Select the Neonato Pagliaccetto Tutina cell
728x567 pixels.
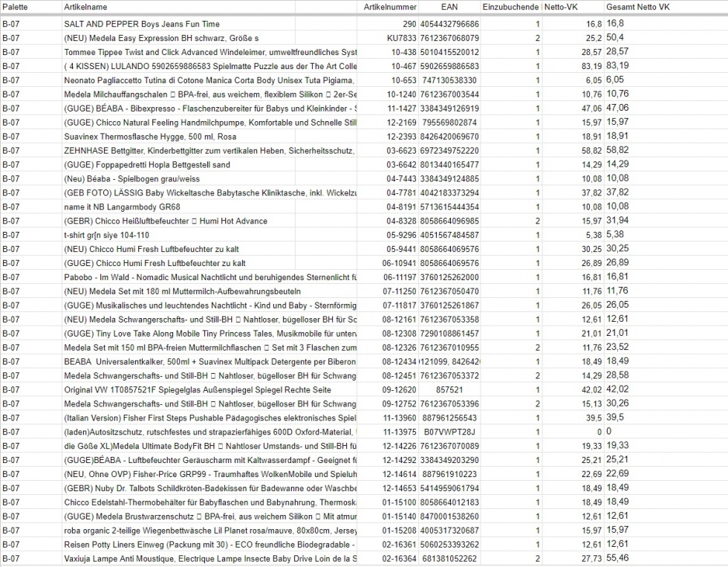tap(210, 80)
